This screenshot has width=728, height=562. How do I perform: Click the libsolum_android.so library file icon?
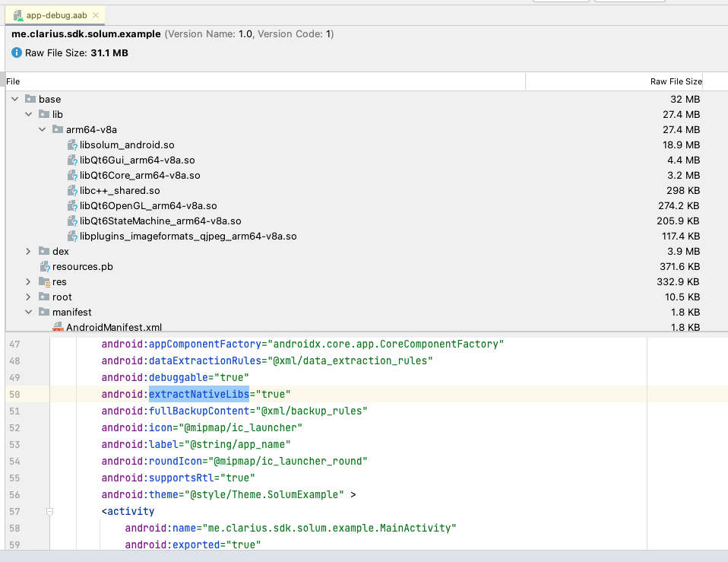click(73, 144)
